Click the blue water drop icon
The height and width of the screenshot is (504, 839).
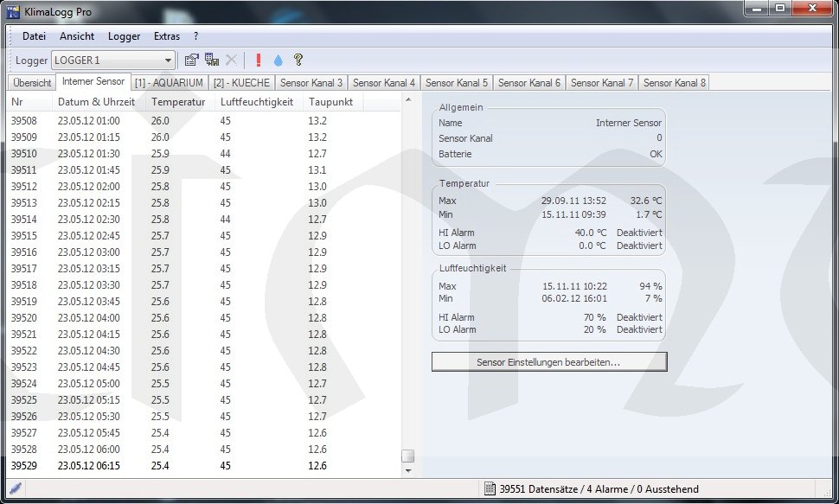tap(278, 61)
